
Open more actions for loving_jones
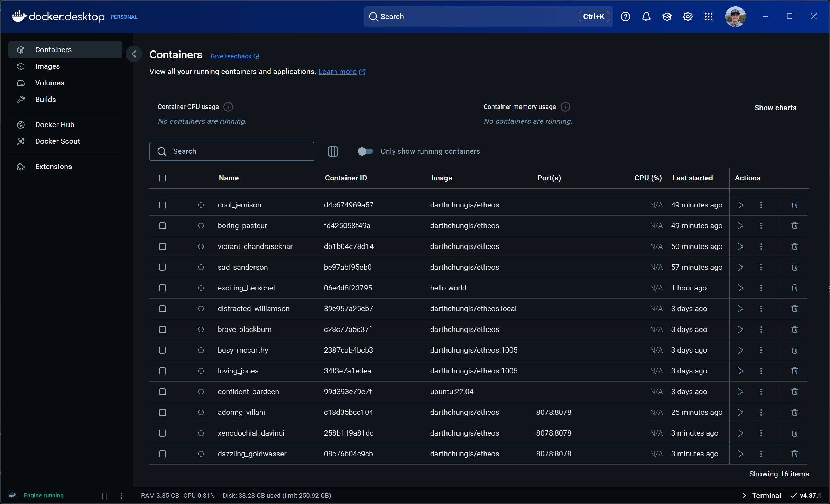[761, 371]
